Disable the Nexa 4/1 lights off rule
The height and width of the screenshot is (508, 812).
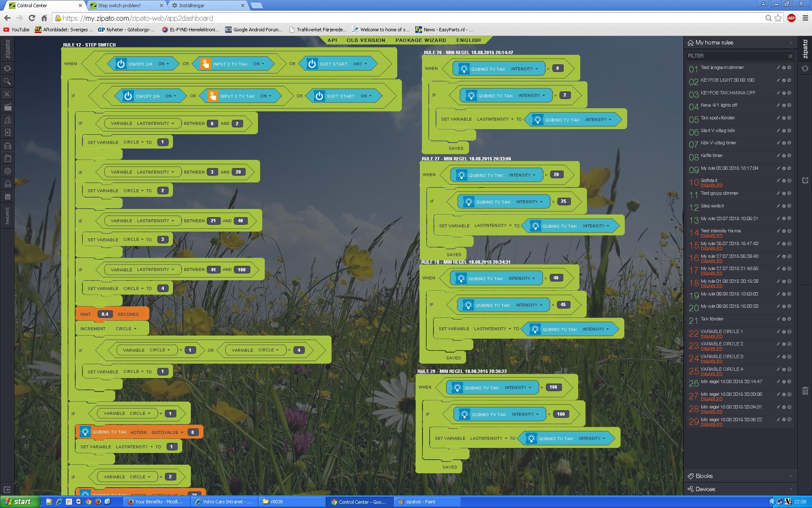[789, 105]
